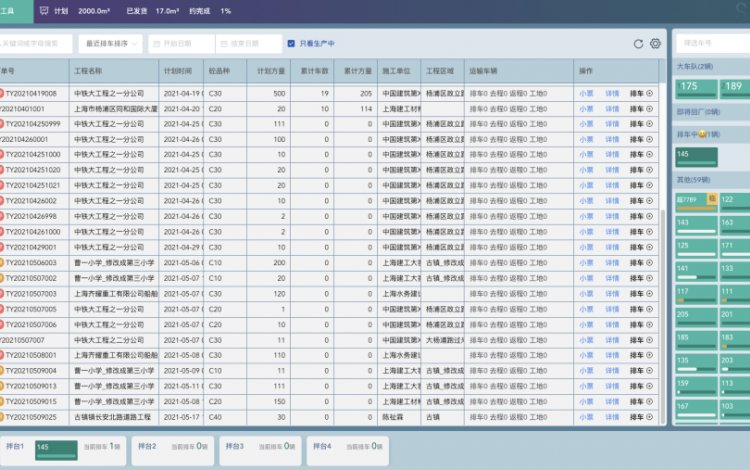Click the 排车 plus icon in row TY202104251021
750x470 pixels.
(x=650, y=185)
